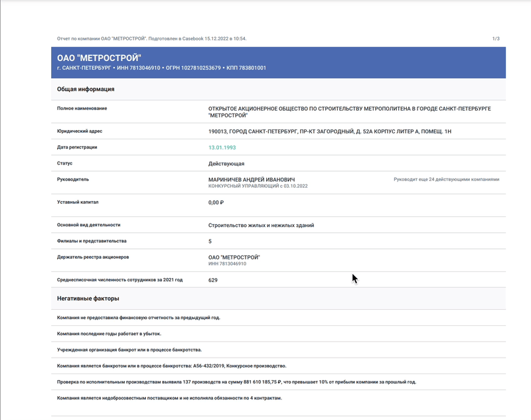Viewport: 531px width, 420px height.
Task: Click the manager name МАРИНИЧЕВ АНДРЕЙ ИВАНОВИЧ
Action: click(252, 180)
